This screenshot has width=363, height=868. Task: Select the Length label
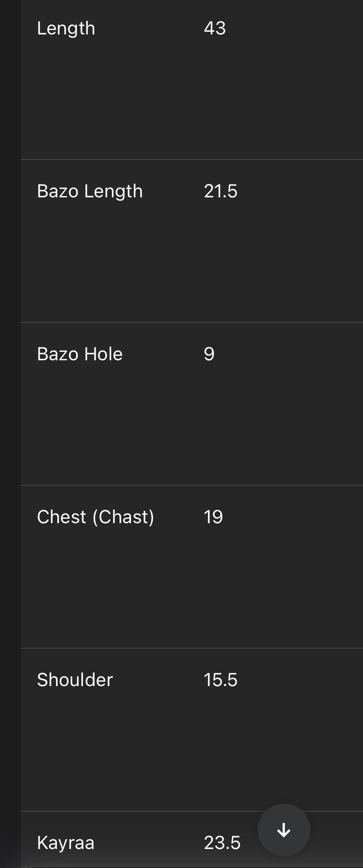pyautogui.click(x=66, y=28)
